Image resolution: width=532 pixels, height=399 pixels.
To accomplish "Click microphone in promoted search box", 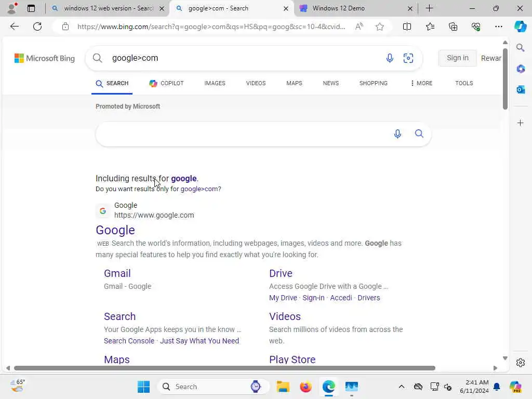I will pyautogui.click(x=397, y=134).
